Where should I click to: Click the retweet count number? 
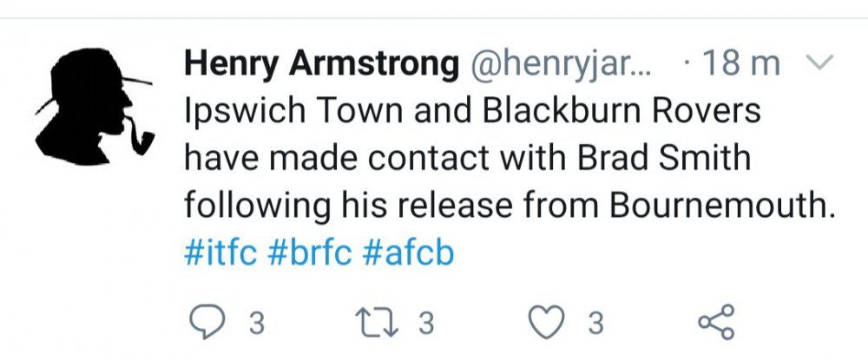[425, 324]
